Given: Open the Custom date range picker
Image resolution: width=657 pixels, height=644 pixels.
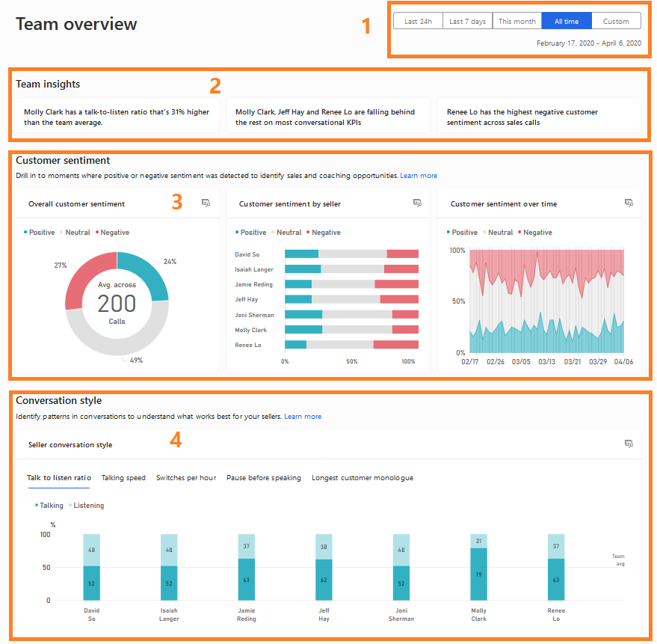Looking at the screenshot, I should 616,20.
